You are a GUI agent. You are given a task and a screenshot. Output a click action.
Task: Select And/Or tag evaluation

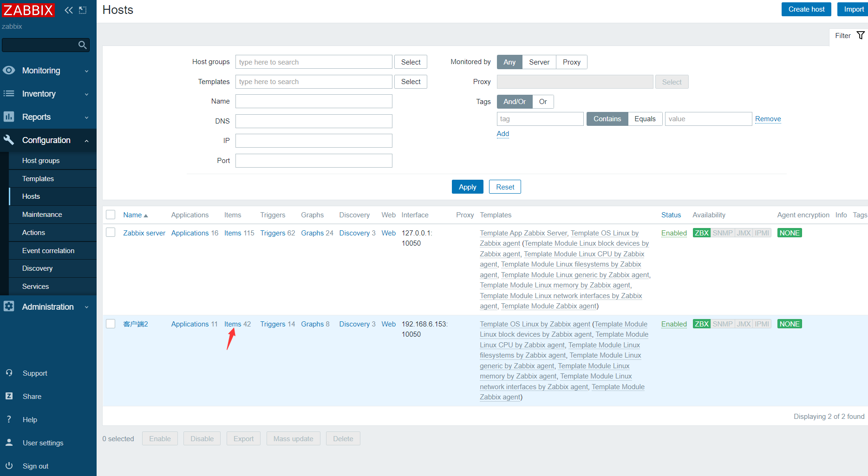pos(515,101)
